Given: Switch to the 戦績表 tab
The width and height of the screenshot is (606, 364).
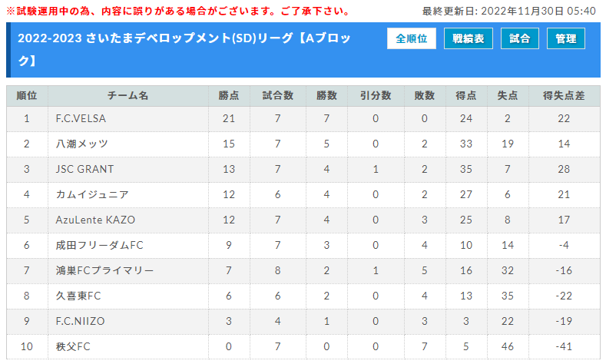Looking at the screenshot, I should [x=468, y=38].
